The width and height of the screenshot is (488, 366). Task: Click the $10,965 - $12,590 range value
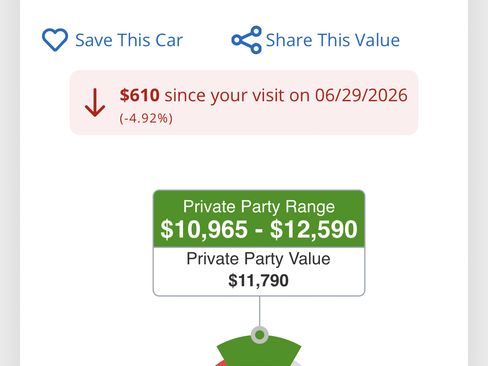259,229
